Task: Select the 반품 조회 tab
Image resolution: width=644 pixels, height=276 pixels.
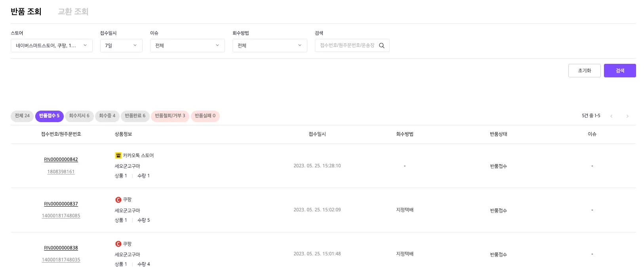Action: (x=26, y=11)
